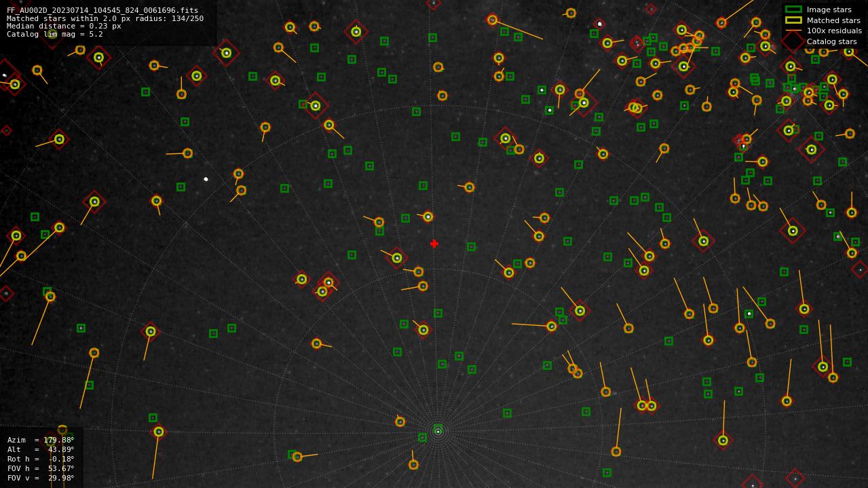Click the 'FOV h = 53.67°' readout
Image resolution: width=868 pixels, height=488 pixels.
(41, 468)
